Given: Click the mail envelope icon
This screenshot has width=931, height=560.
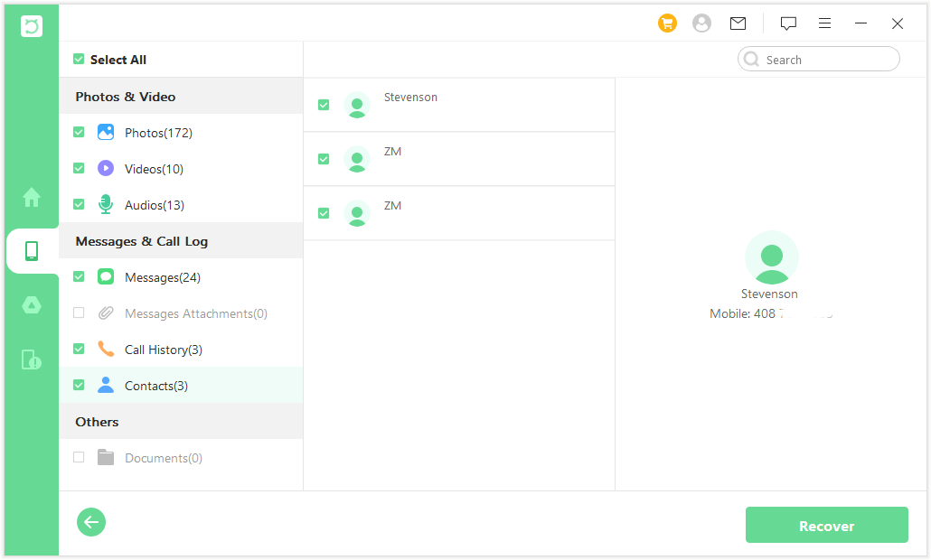Looking at the screenshot, I should (x=738, y=23).
